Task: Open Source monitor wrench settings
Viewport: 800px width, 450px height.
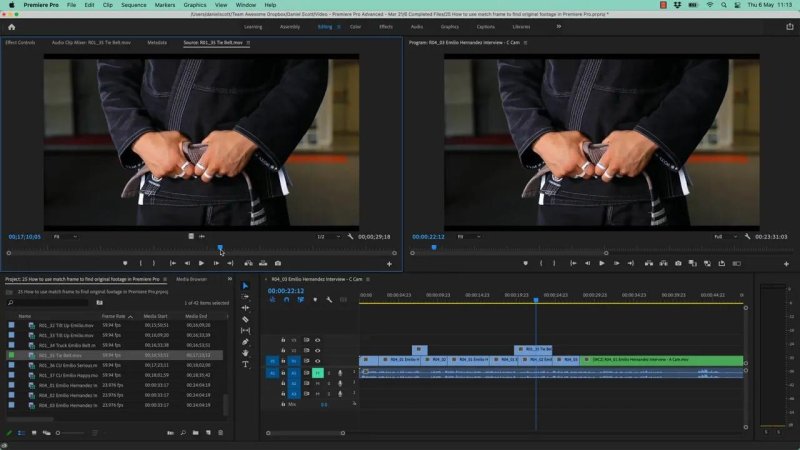Action: point(351,237)
